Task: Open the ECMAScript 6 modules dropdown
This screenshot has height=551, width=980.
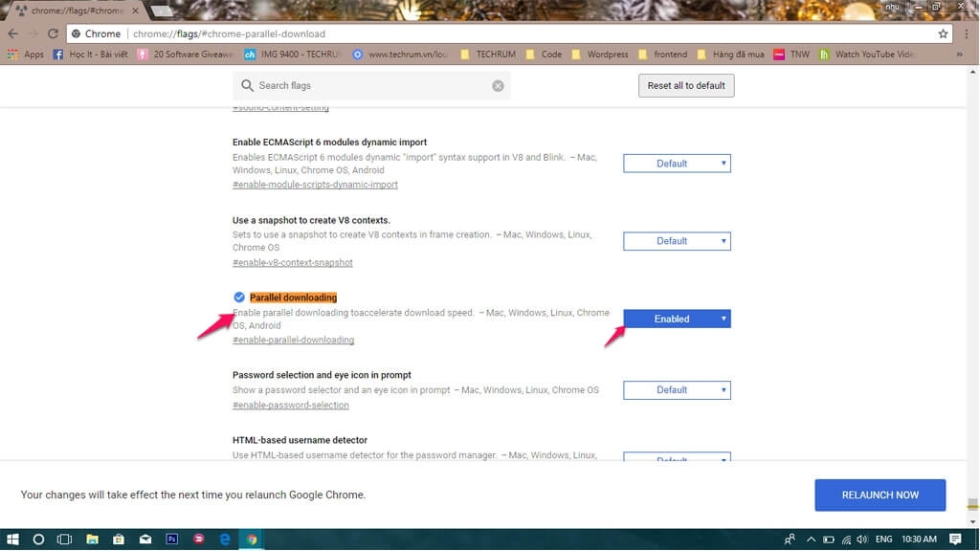Action: click(x=677, y=164)
